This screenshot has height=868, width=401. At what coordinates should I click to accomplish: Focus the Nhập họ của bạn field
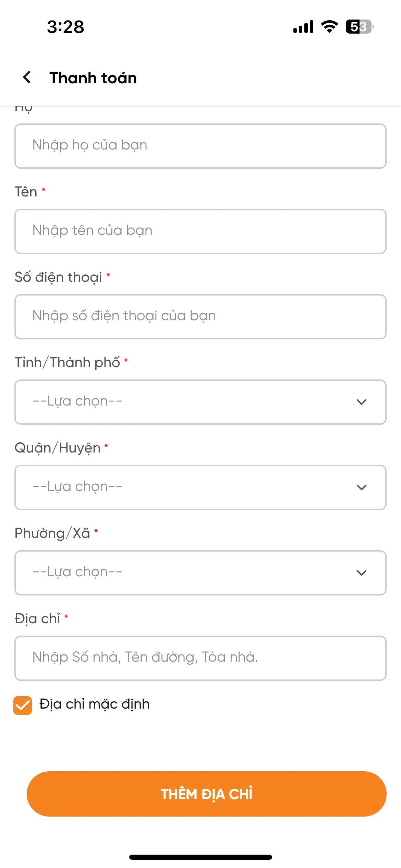tap(200, 146)
